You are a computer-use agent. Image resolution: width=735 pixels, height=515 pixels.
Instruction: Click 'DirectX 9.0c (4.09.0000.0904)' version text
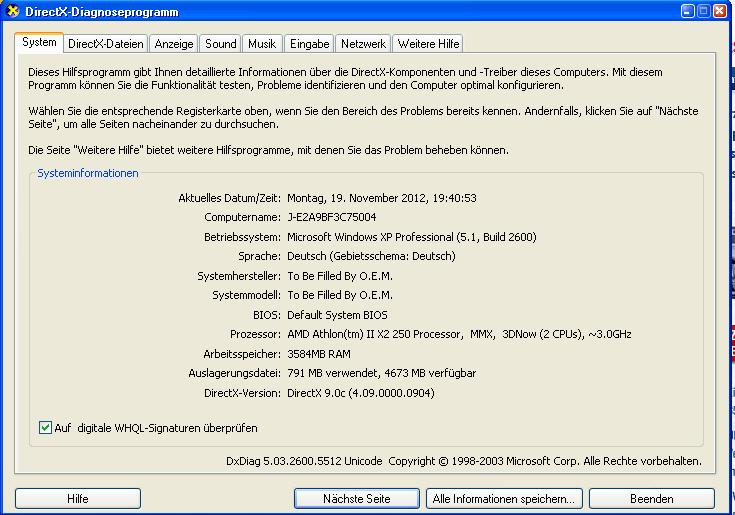pos(360,393)
